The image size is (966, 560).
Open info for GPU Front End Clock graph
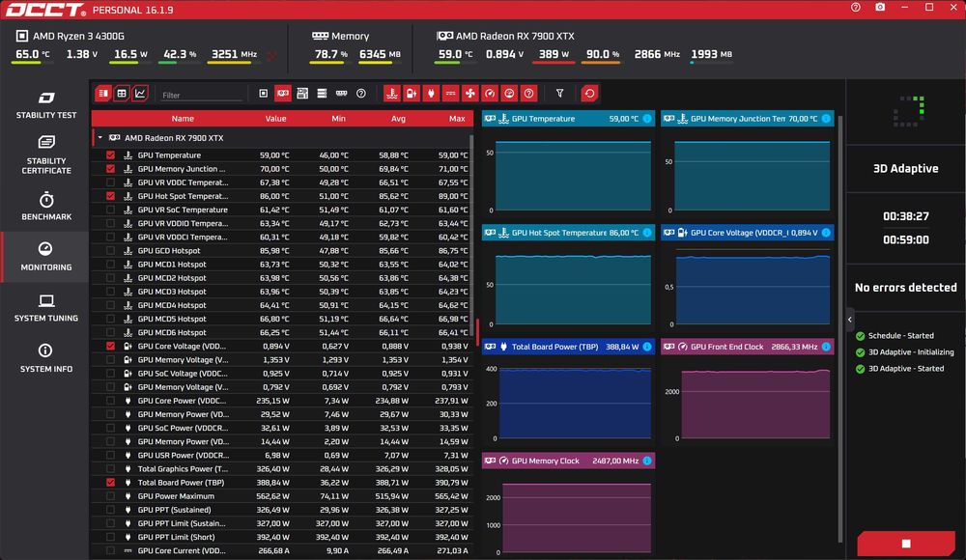click(x=826, y=347)
